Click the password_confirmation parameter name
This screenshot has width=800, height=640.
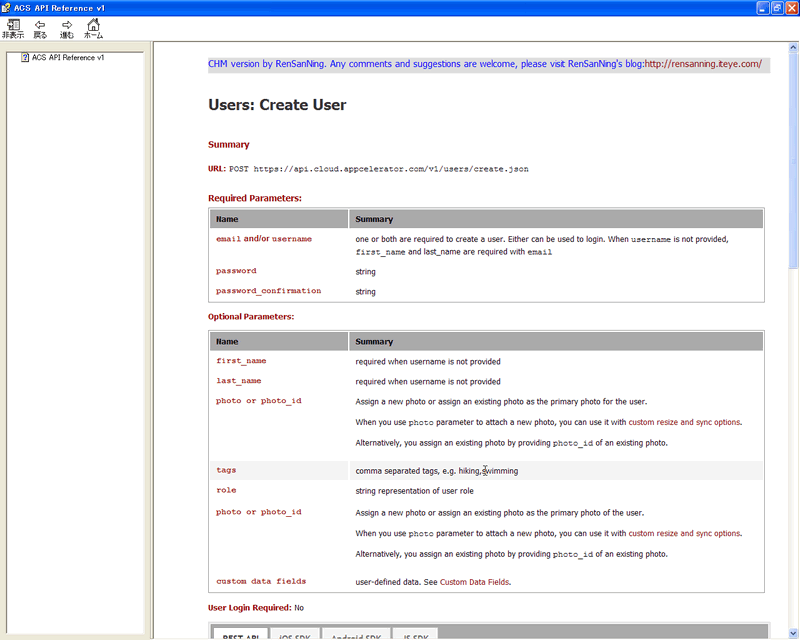click(268, 291)
